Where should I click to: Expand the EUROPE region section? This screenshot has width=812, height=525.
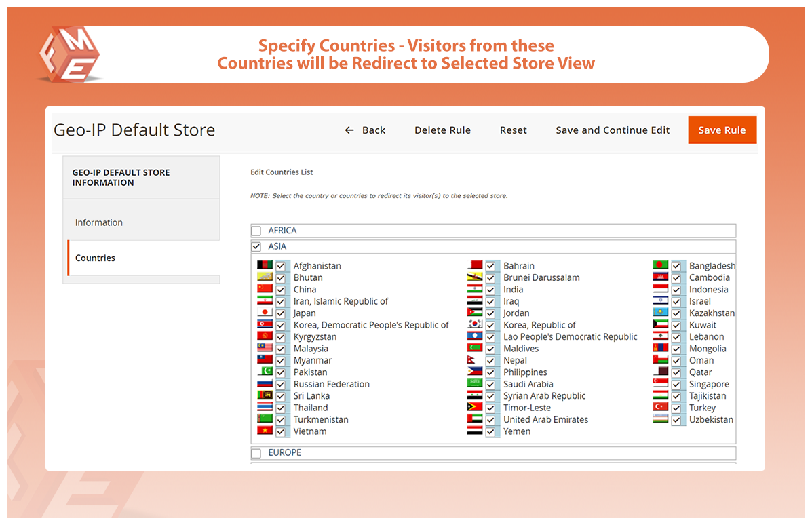(284, 452)
